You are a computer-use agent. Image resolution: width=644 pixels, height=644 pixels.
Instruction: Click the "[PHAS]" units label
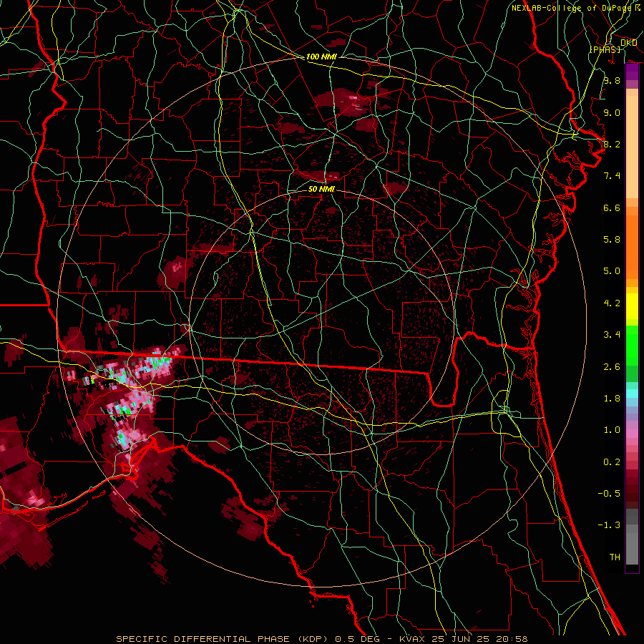605,49
